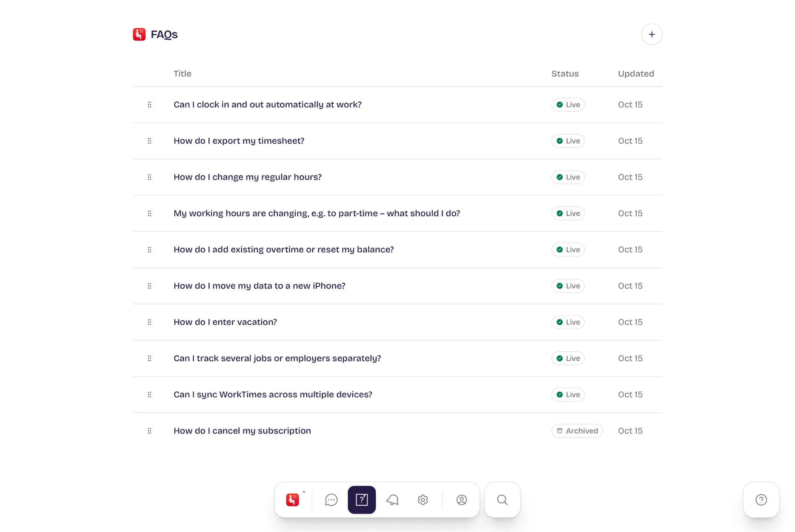Click the FAQs page heading
This screenshot has height=532, width=795.
coord(164,34)
